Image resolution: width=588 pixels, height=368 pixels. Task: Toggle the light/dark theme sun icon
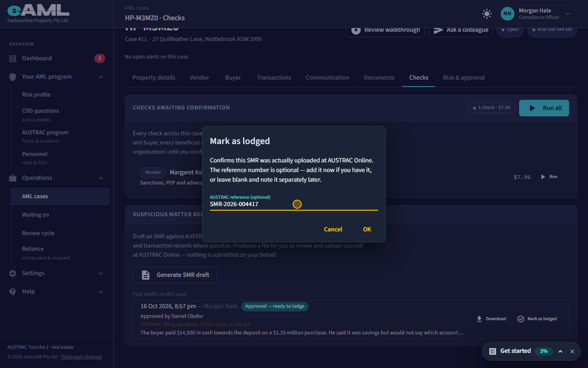pyautogui.click(x=487, y=14)
